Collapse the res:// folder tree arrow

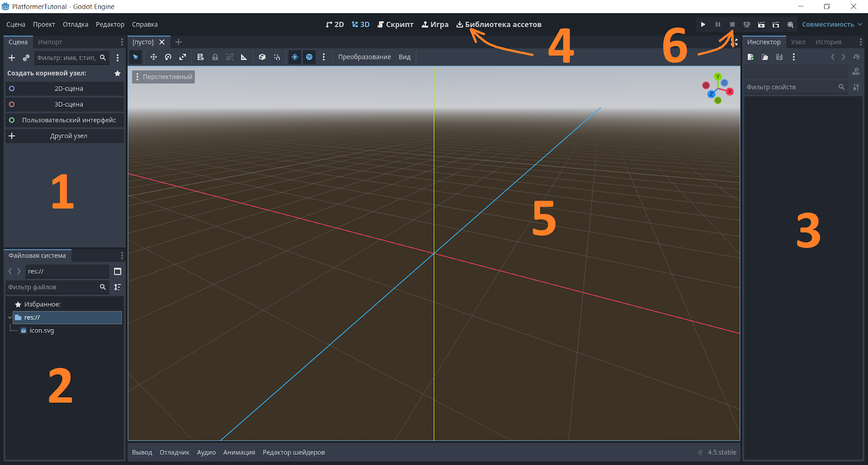click(x=10, y=318)
